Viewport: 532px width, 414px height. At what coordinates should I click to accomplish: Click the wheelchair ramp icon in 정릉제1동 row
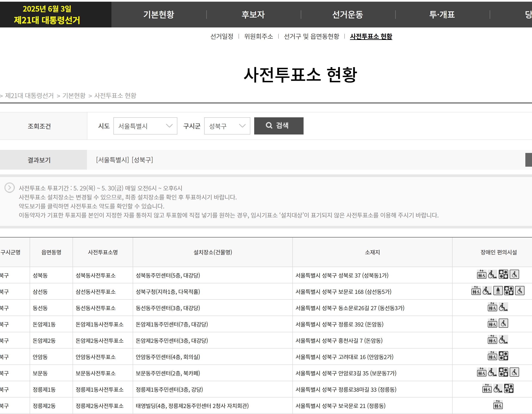498,388
